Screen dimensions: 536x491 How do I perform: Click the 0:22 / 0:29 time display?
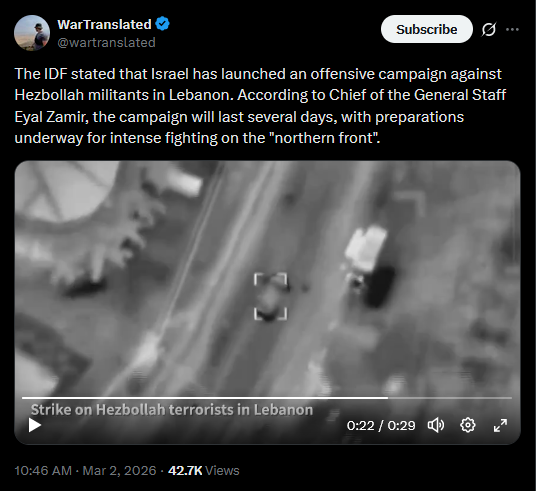(x=381, y=426)
